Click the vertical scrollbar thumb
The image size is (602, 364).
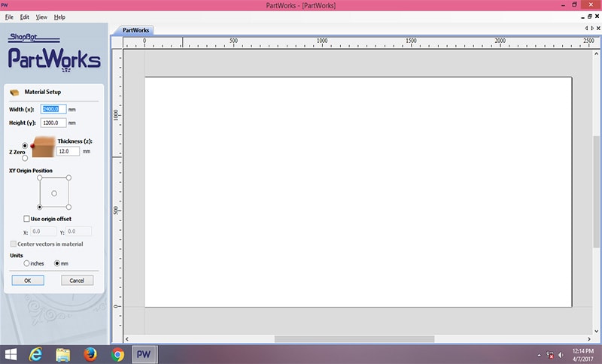[x=596, y=191]
